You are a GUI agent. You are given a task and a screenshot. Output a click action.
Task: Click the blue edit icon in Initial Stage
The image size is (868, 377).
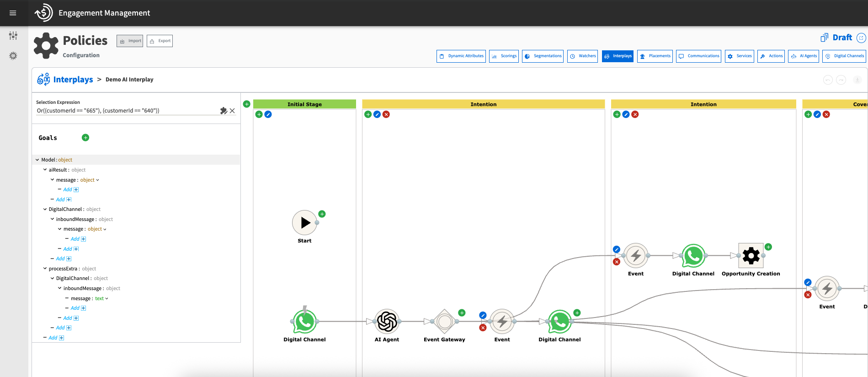click(268, 114)
